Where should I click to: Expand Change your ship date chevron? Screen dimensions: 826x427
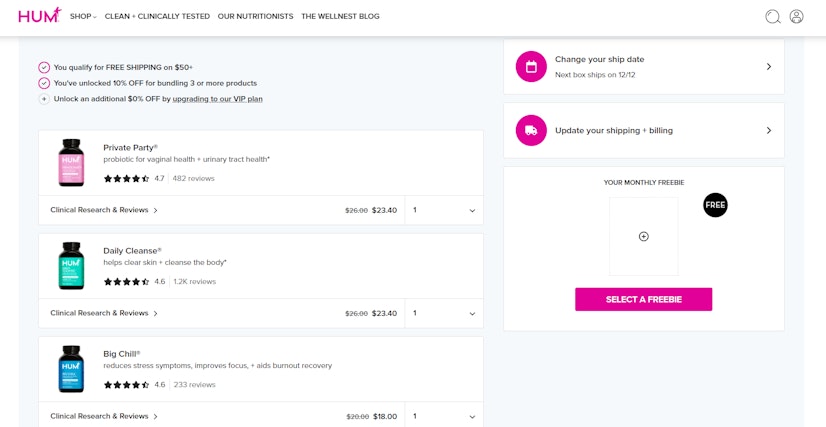769,66
